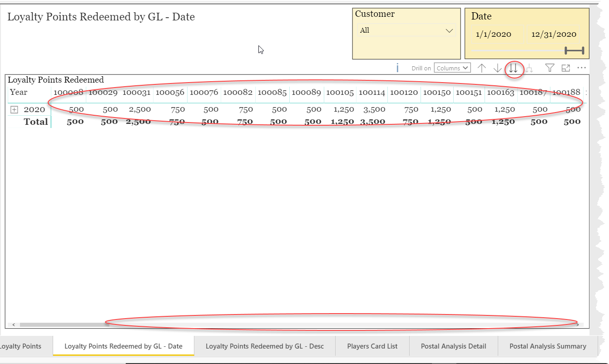The width and height of the screenshot is (609, 364).
Task: Click expand all down one level icon
Action: coord(529,69)
